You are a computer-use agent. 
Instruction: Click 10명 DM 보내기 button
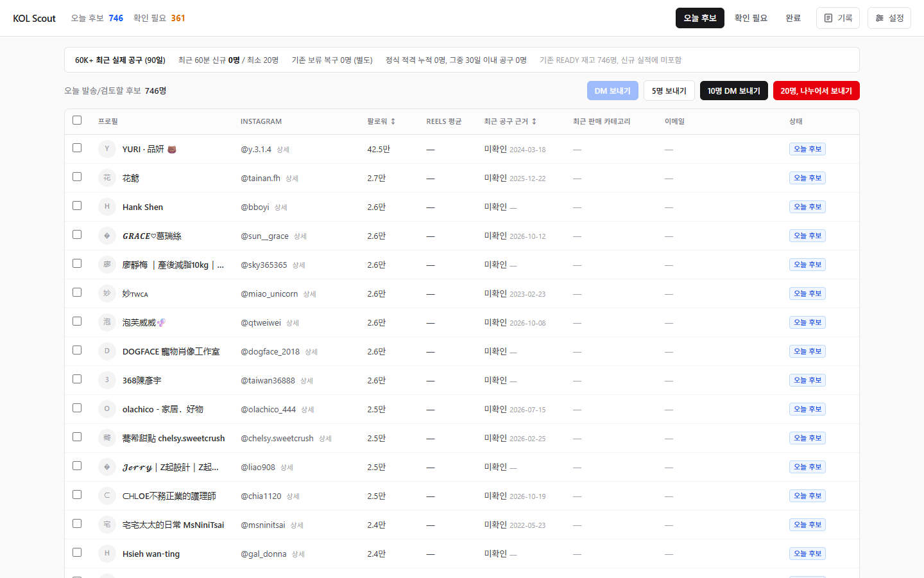pos(733,91)
